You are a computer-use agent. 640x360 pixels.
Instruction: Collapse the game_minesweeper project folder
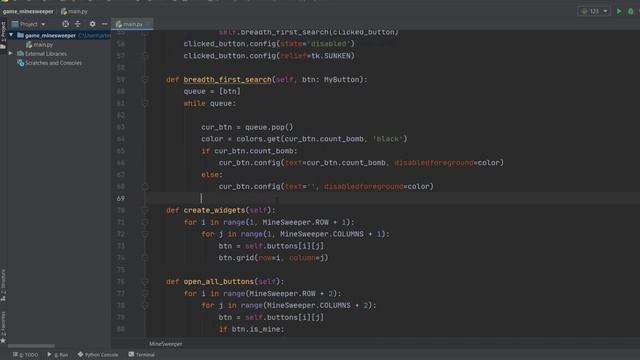[x=11, y=36]
